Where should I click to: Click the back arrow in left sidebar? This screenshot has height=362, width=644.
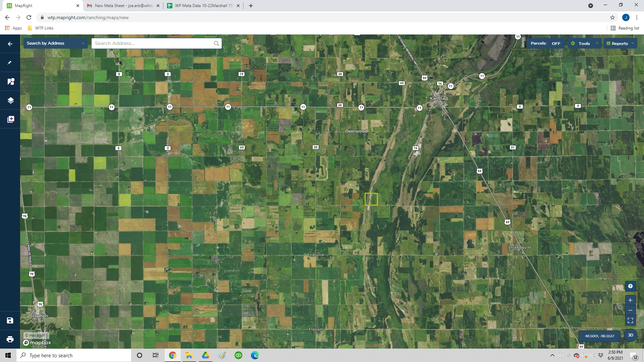(10, 44)
